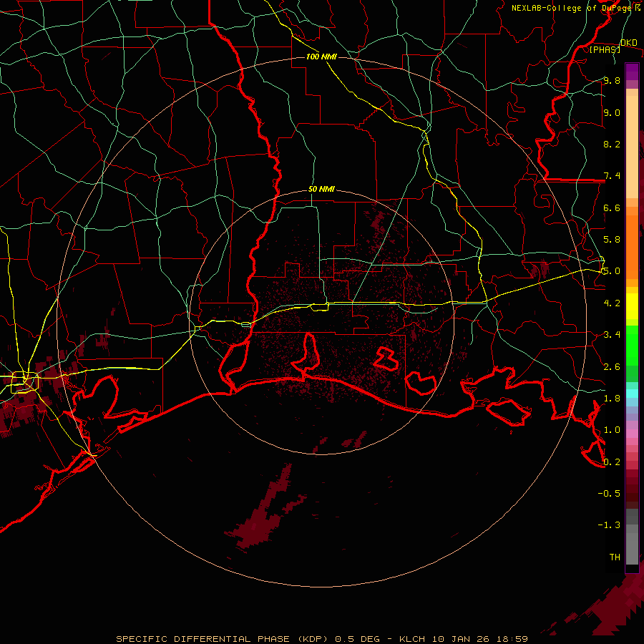Click the 4.2 scale value

click(612, 303)
